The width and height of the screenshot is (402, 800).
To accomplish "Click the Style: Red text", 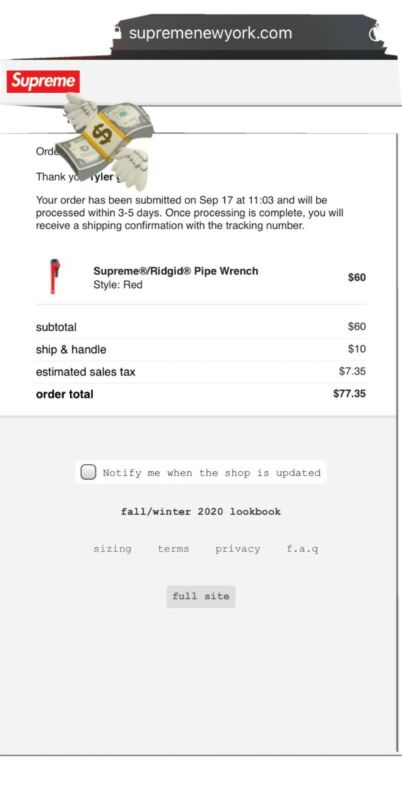I will [118, 285].
